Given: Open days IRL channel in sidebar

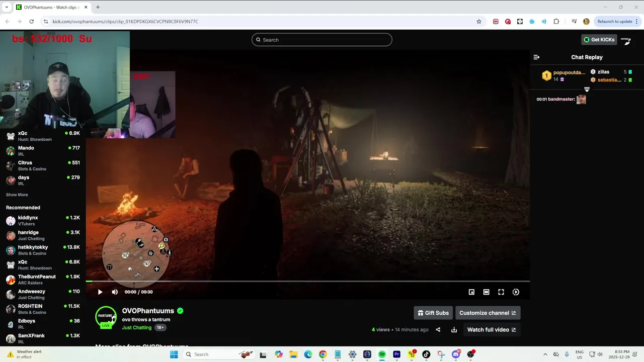Looking at the screenshot, I should click(43, 180).
